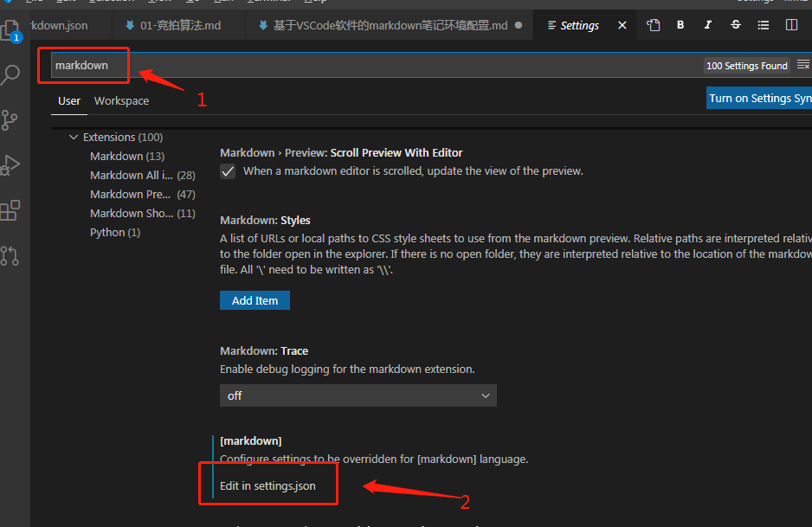
Task: Toggle the bulleted list icon
Action: click(763, 24)
